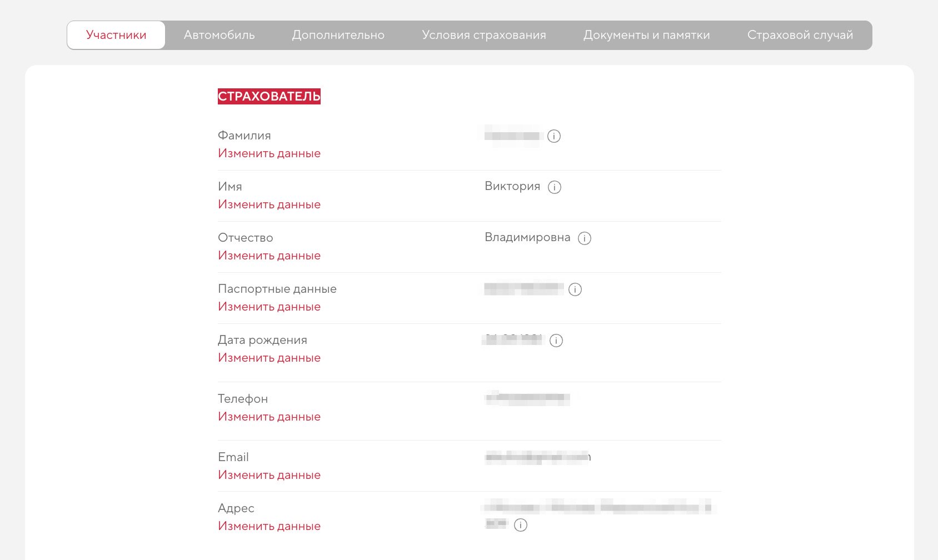
Task: Click Изменить данные under Отчество
Action: 270,256
